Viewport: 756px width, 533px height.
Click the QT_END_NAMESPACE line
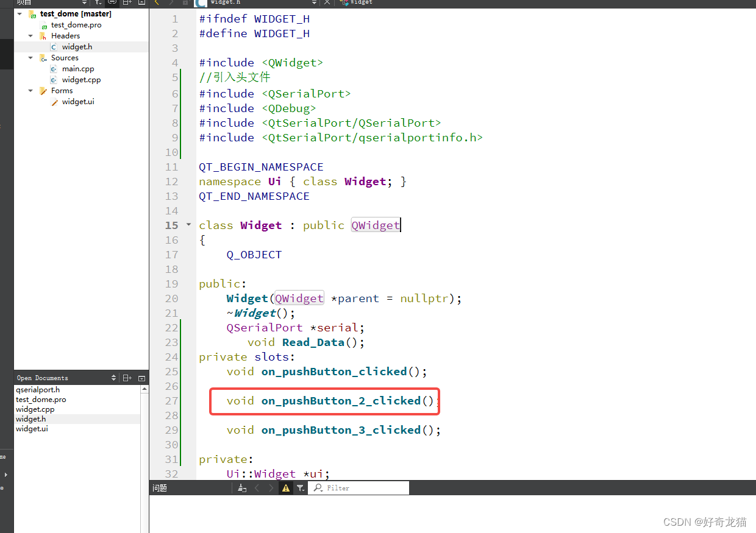(x=254, y=196)
